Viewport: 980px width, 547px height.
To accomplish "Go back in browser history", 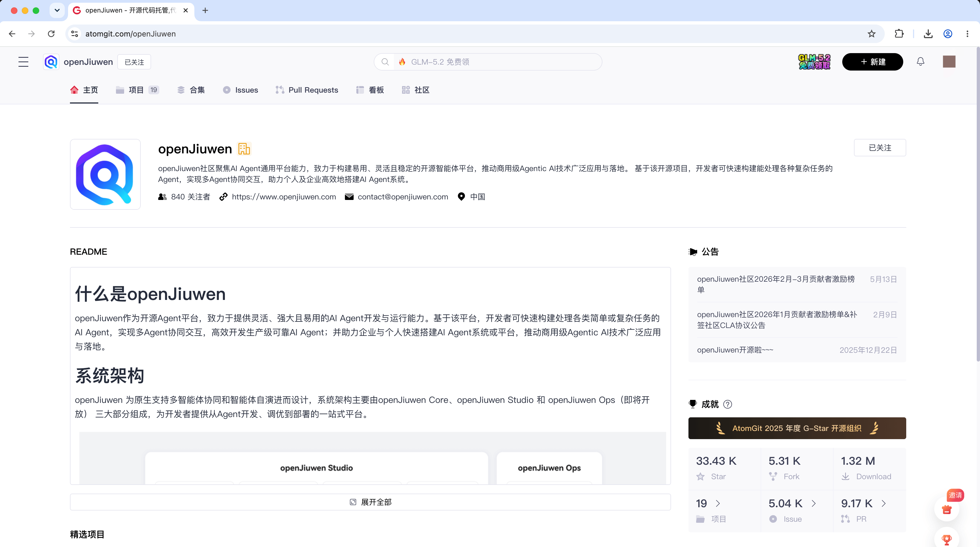I will click(12, 34).
